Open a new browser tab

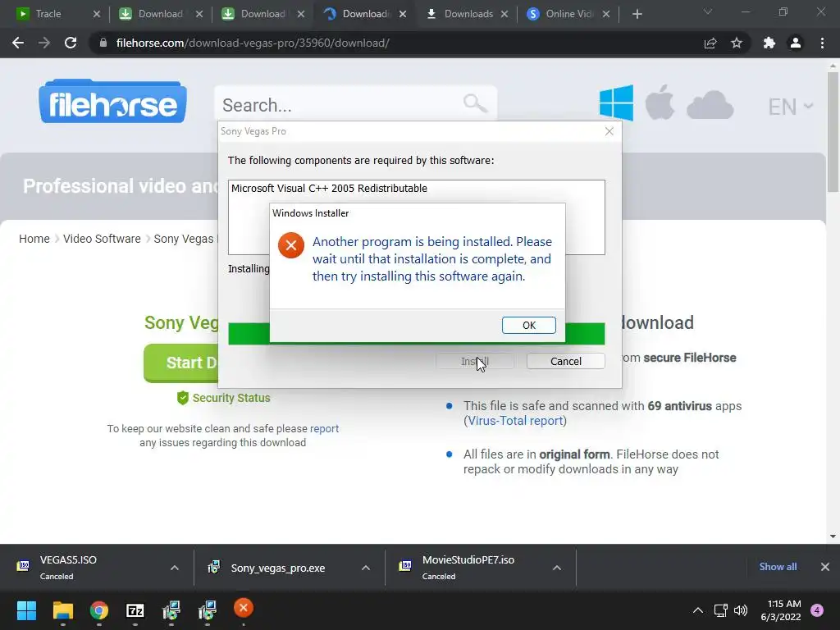(637, 14)
